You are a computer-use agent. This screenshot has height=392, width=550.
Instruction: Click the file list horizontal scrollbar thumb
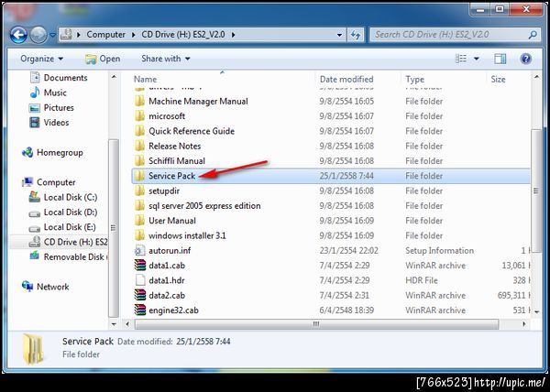pos(316,324)
